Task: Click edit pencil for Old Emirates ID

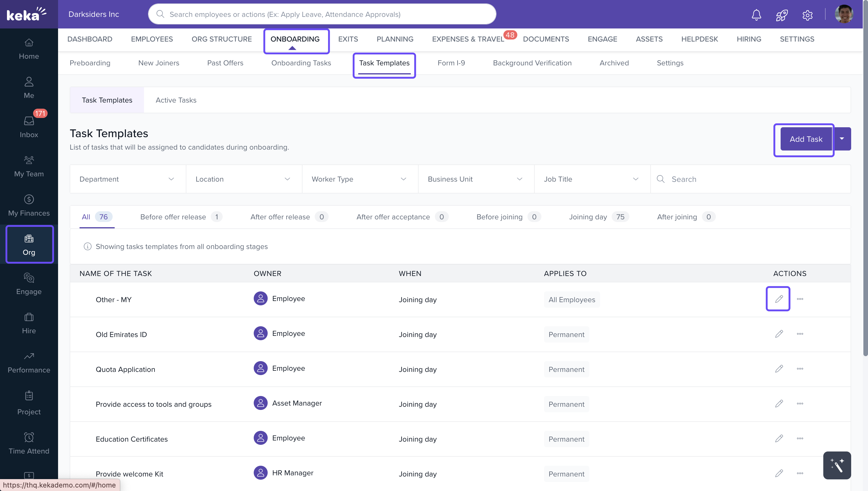Action: (779, 334)
